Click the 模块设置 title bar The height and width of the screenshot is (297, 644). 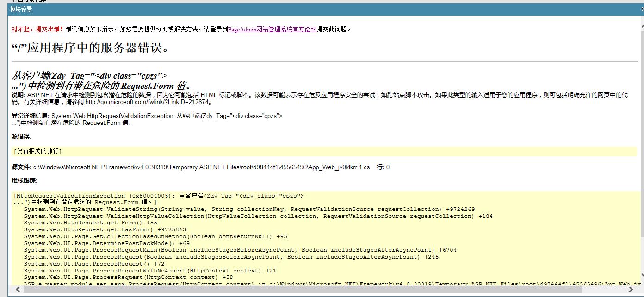pyautogui.click(x=278, y=9)
